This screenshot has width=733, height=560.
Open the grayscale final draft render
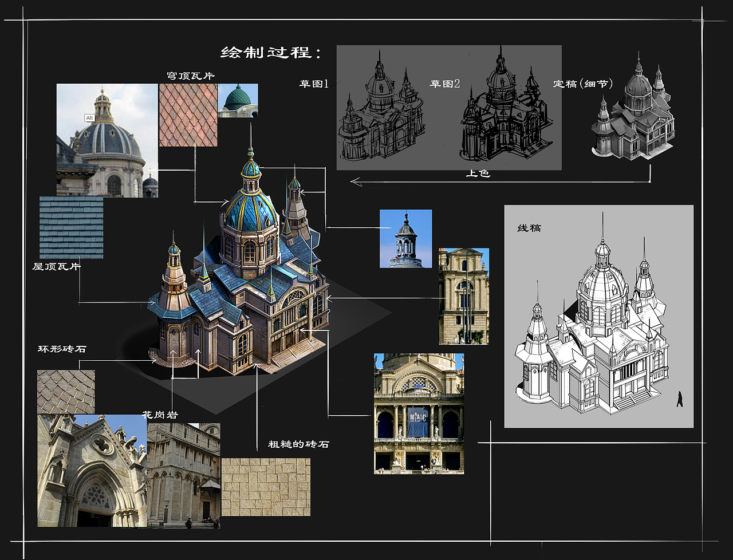(x=633, y=106)
